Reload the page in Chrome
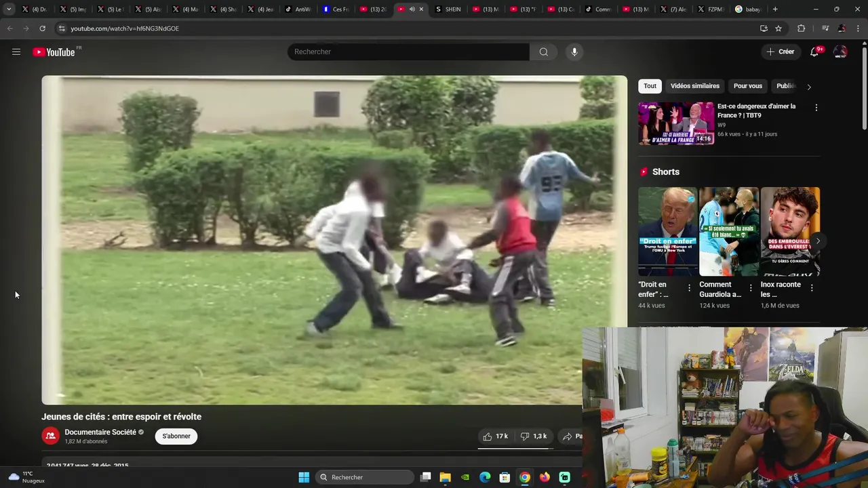The image size is (868, 488). pos(42,28)
